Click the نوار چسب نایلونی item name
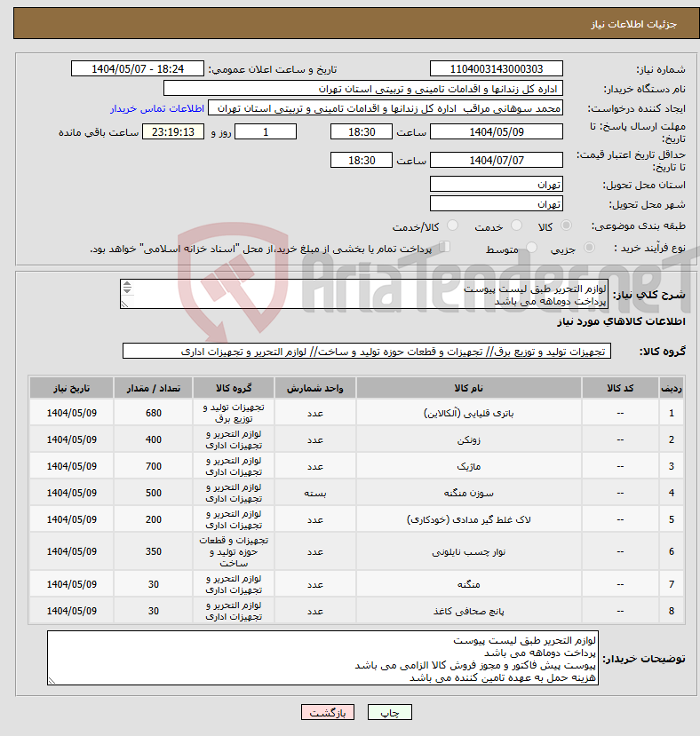The width and height of the screenshot is (700, 736). click(x=468, y=552)
